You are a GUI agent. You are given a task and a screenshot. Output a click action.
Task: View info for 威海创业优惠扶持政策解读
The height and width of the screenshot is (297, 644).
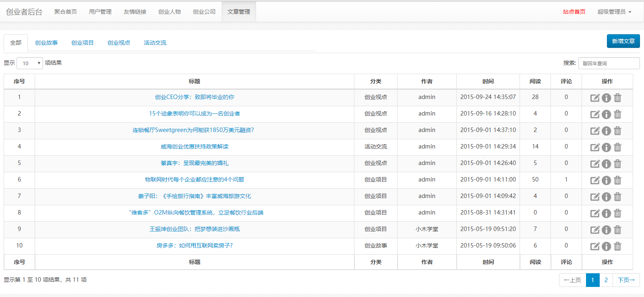[x=607, y=147]
